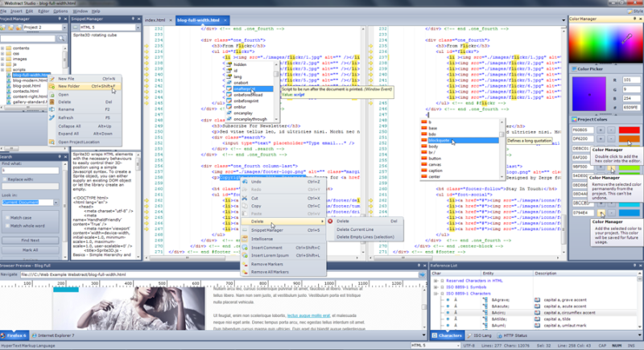Viewport: 644px width, 350px height.
Task: Click the R value field showing 101
Action: point(631,80)
